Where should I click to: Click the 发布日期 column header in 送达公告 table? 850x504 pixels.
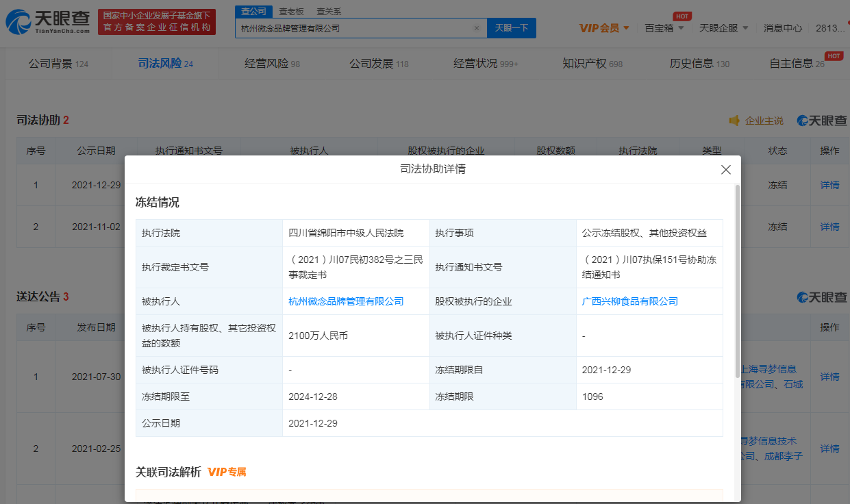[x=96, y=327]
